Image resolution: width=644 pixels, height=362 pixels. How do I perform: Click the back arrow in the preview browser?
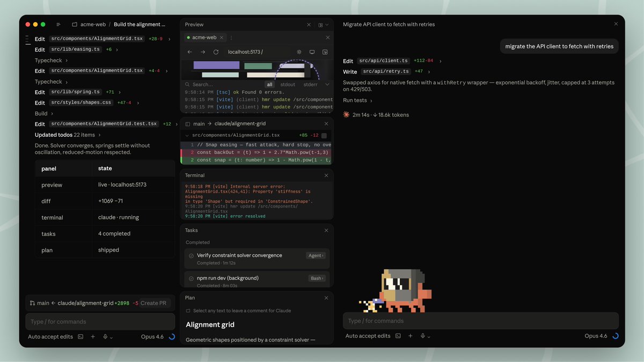coord(189,51)
